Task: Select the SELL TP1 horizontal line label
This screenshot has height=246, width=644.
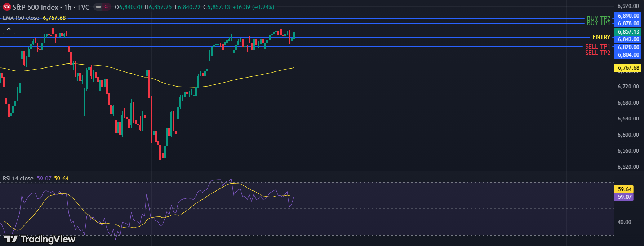Action: tap(598, 47)
